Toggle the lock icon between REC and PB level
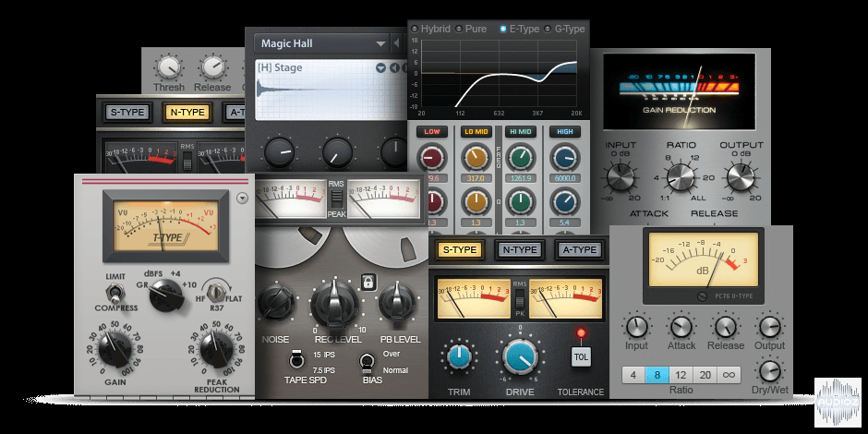Viewport: 868px width, 434px height. [x=367, y=283]
